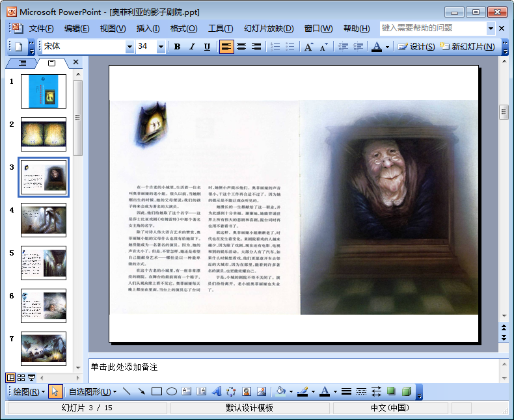Toggle bulleted list
Viewport: 514px width, 420px height.
[x=290, y=47]
